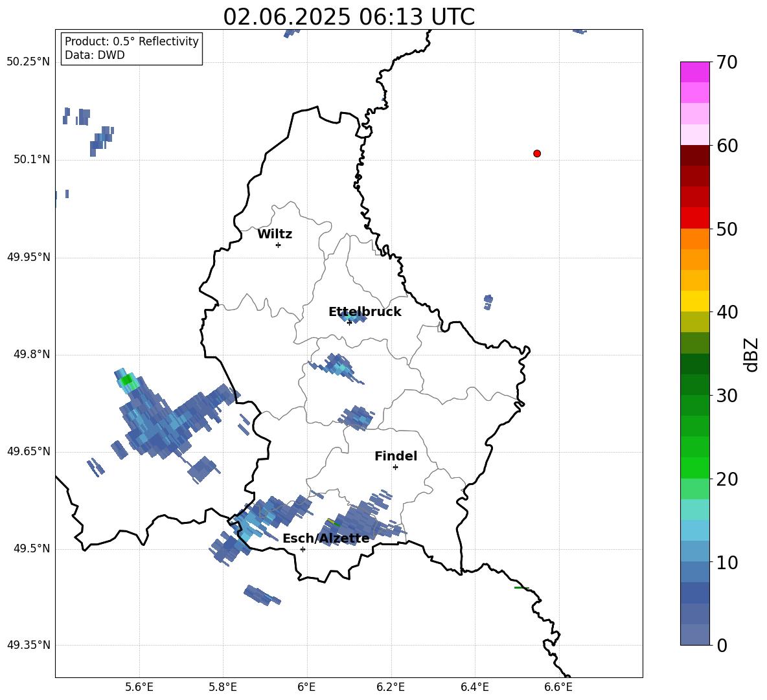Click the radar echo just below Ettelbruck

click(x=353, y=317)
